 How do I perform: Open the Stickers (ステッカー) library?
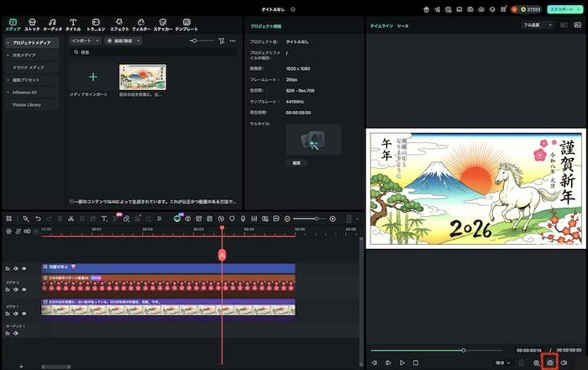tap(162, 24)
